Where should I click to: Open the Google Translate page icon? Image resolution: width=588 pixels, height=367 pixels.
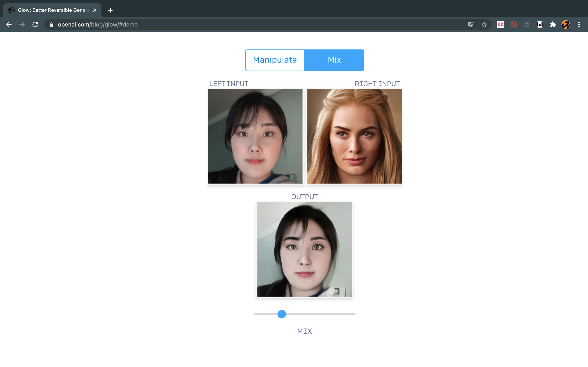click(471, 24)
